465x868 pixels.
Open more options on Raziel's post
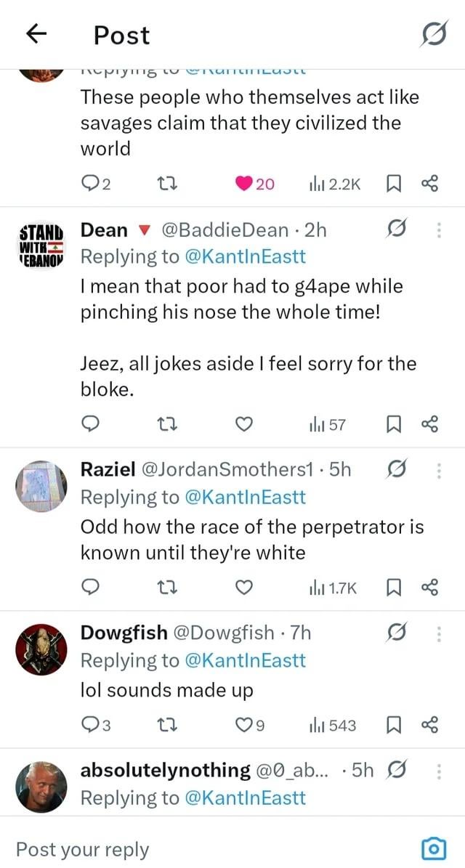(x=438, y=471)
